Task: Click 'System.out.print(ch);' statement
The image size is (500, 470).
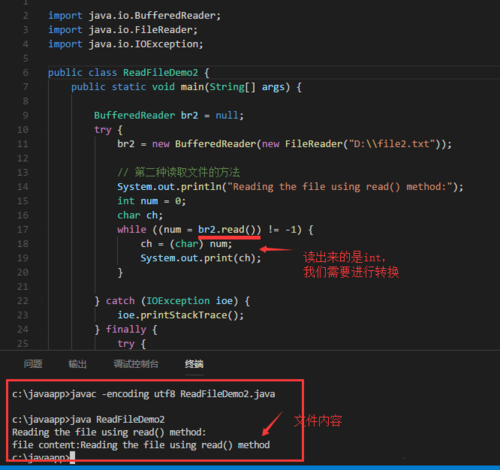Action: coord(201,258)
